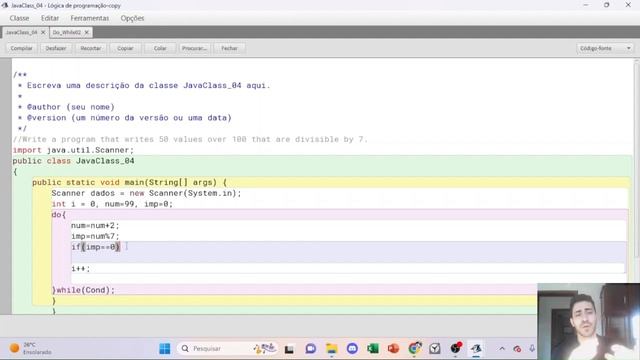The height and width of the screenshot is (360, 640).
Task: Click the Procurar... button
Action: [x=194, y=48]
